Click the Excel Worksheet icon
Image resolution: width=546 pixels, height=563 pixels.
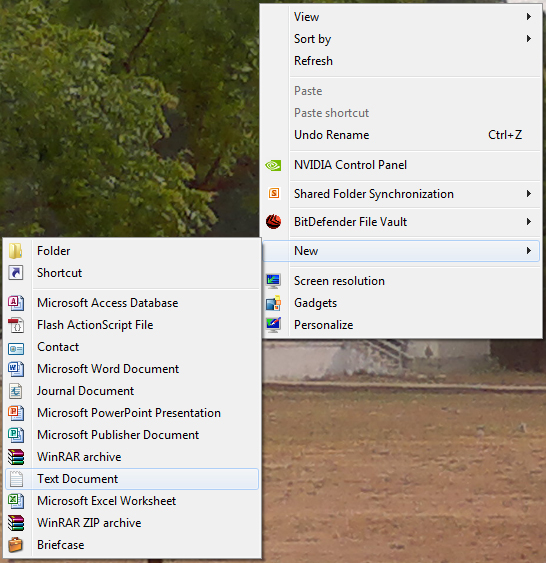(x=16, y=501)
